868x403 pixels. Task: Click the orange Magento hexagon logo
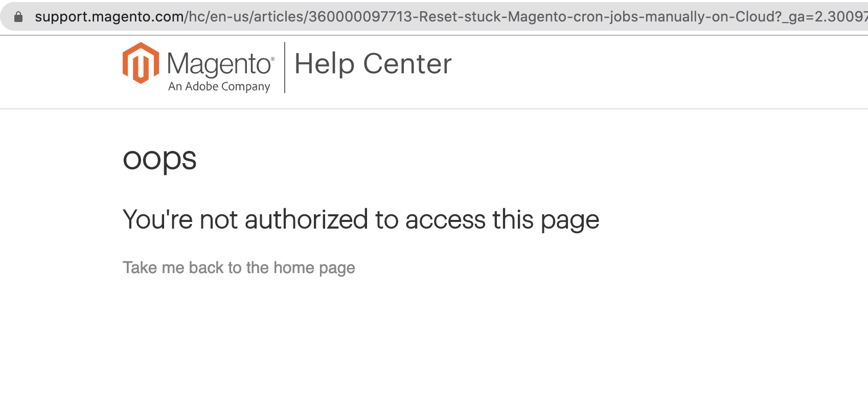[x=141, y=63]
